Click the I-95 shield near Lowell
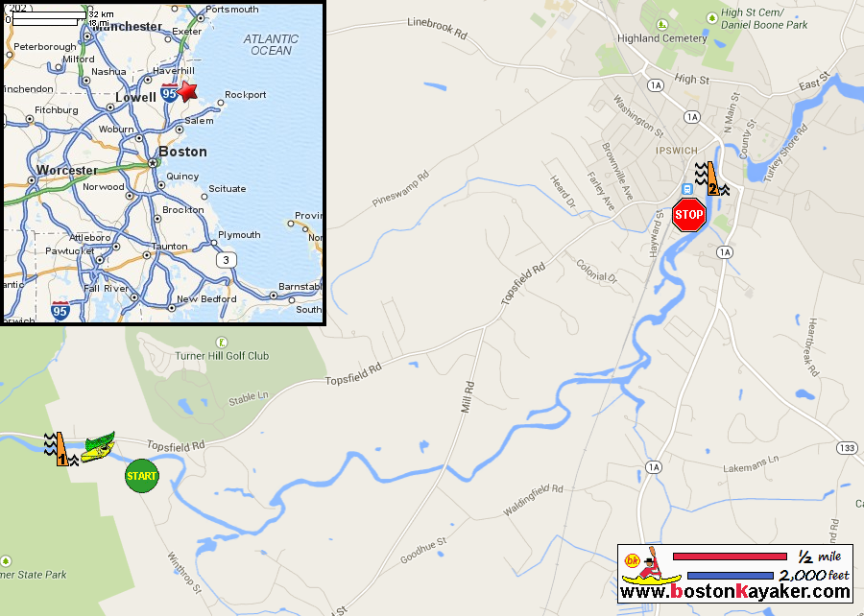 coord(169,93)
